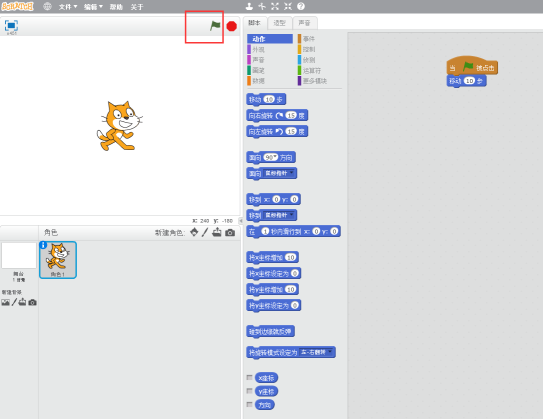Image resolution: width=543 pixels, height=419 pixels.
Task: Create new sprite from camera
Action: click(230, 233)
